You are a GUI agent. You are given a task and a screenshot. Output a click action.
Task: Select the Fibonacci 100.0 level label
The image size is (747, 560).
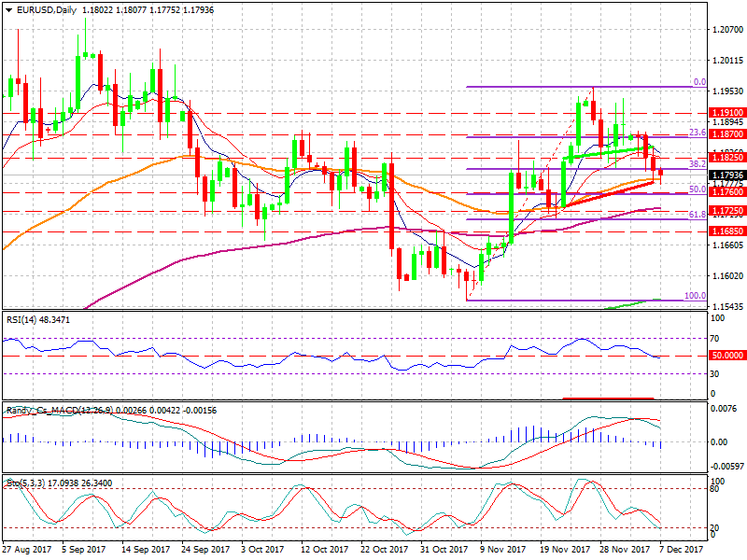[695, 296]
